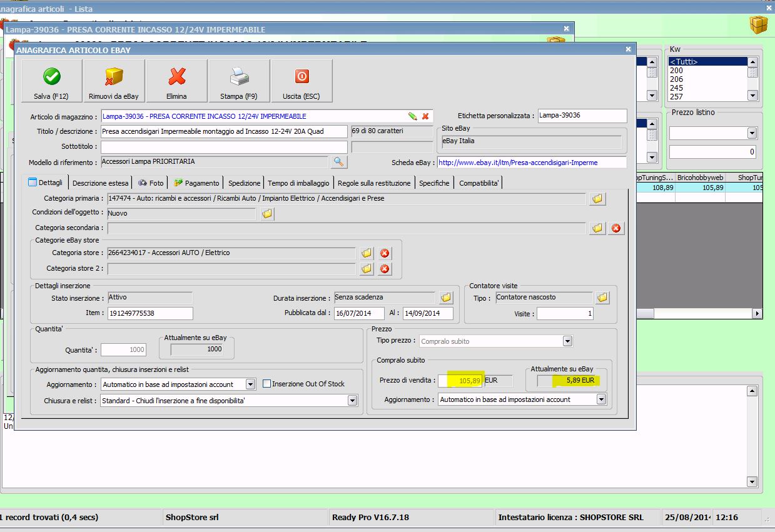The width and height of the screenshot is (775, 532).
Task: Open the Spedizione tab
Action: [x=244, y=183]
